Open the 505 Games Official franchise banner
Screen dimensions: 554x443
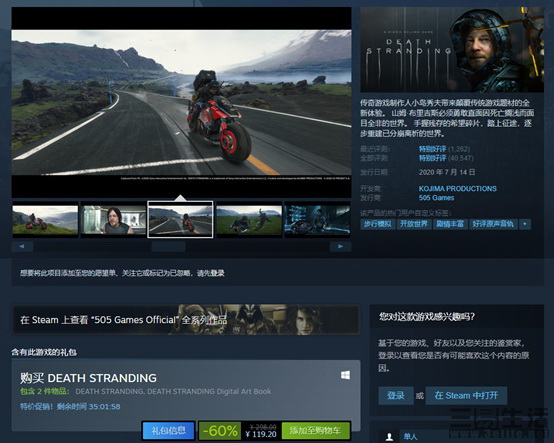pyautogui.click(x=186, y=320)
